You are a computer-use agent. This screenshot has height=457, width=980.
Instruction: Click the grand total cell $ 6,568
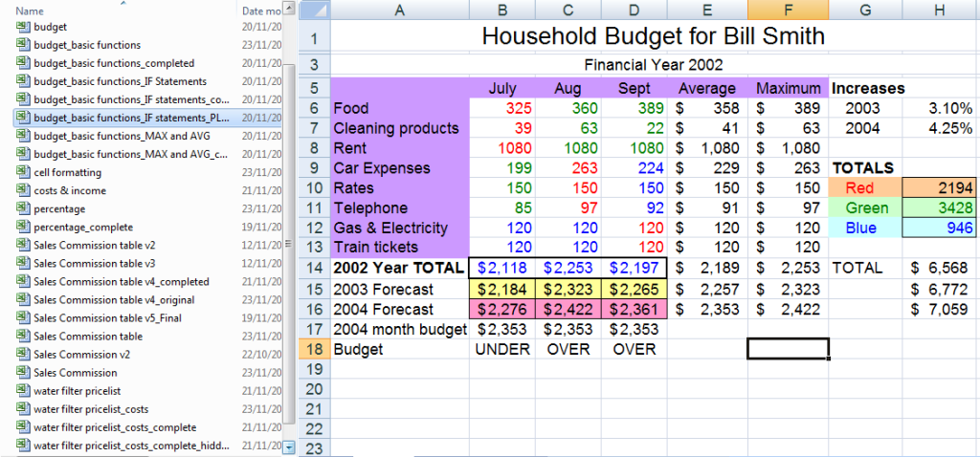941,268
